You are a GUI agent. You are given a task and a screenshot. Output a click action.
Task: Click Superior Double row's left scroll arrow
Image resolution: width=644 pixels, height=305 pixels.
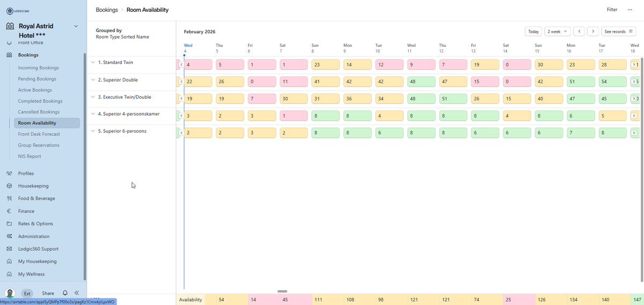pos(181,82)
